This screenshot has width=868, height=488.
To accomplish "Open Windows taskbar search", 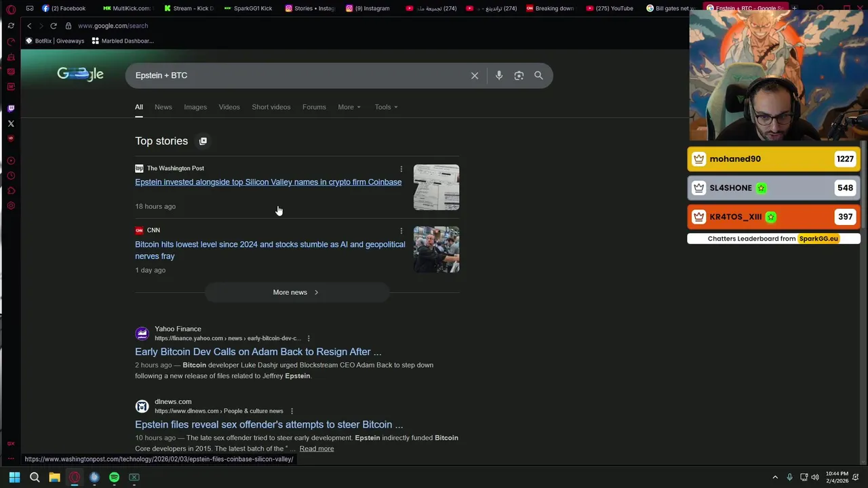I will tap(35, 477).
